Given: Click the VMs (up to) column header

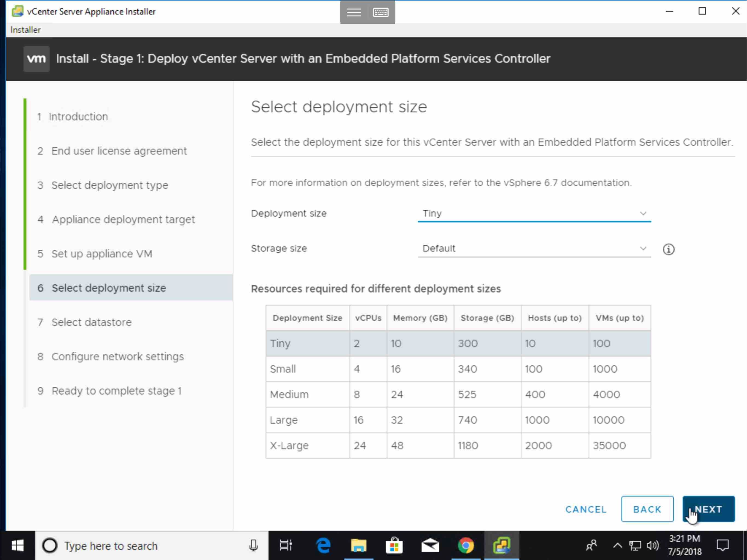Looking at the screenshot, I should tap(620, 318).
